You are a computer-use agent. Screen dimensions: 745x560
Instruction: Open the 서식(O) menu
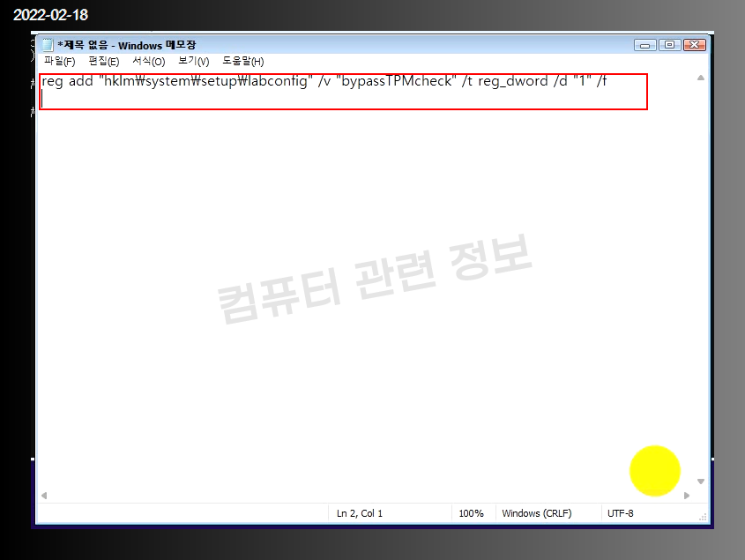pos(149,62)
